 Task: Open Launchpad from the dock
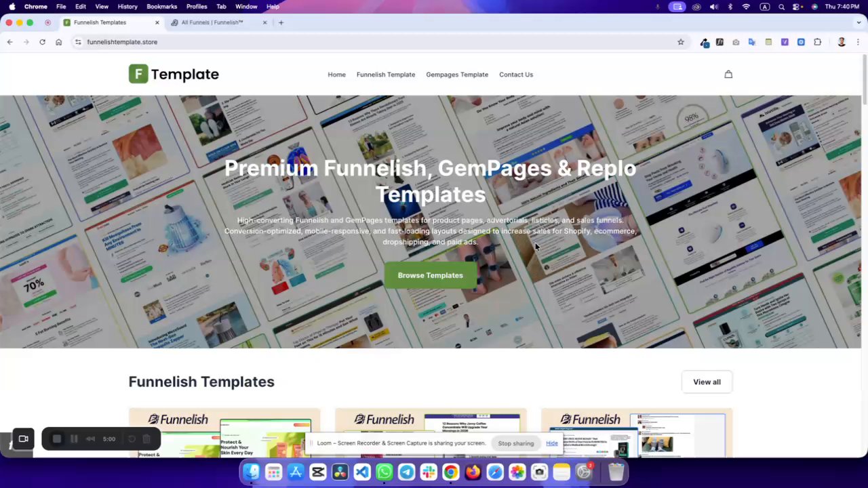click(273, 472)
